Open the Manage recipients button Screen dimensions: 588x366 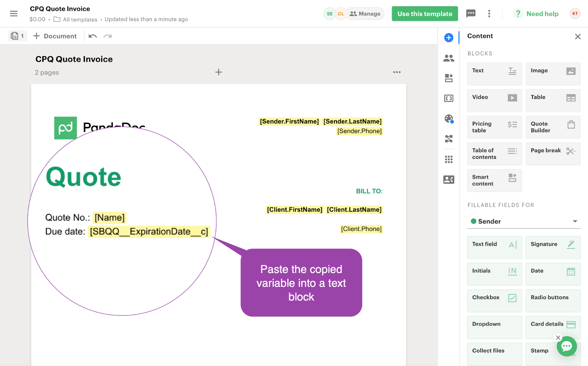point(365,14)
